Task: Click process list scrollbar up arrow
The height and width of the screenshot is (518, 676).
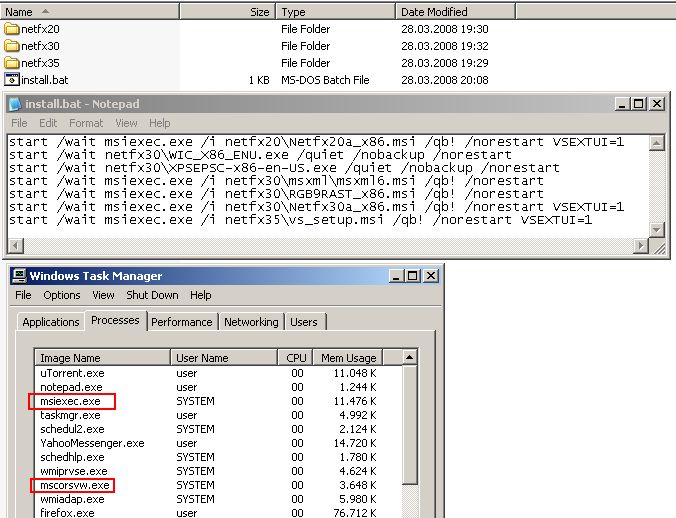Action: coord(410,358)
